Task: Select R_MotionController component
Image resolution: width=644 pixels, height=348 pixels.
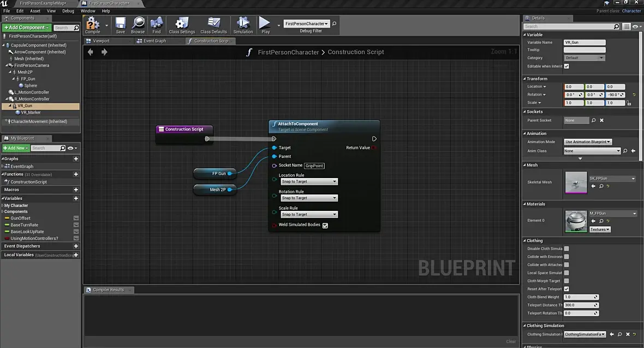Action: click(x=32, y=99)
